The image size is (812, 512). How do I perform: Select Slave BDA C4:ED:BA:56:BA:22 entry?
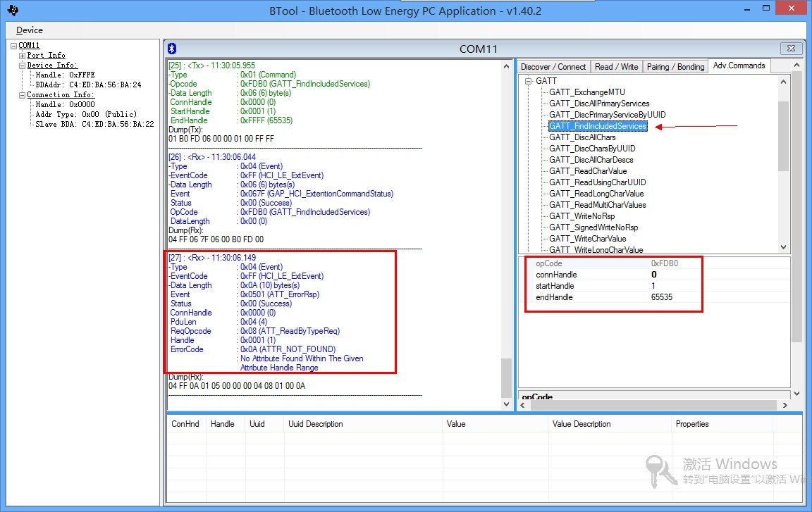(x=94, y=124)
